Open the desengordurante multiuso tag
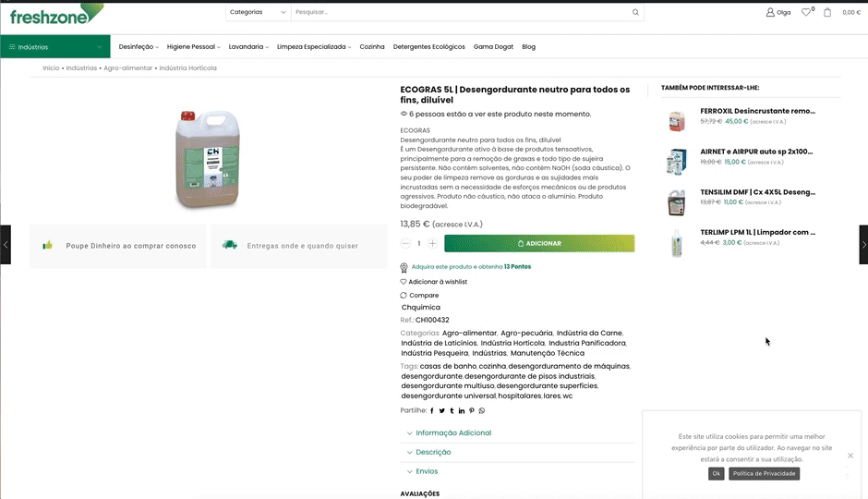Viewport: 868px width, 499px height. pos(447,386)
